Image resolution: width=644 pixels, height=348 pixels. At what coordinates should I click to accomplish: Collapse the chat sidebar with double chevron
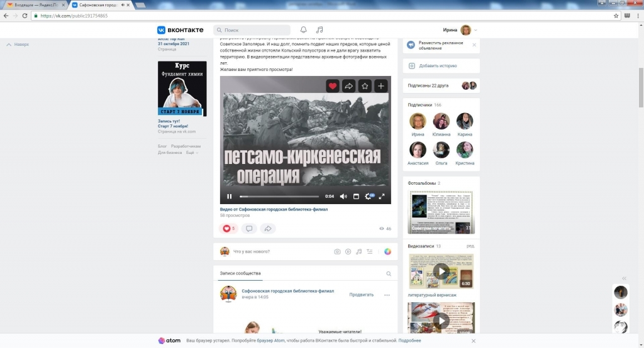(x=624, y=278)
